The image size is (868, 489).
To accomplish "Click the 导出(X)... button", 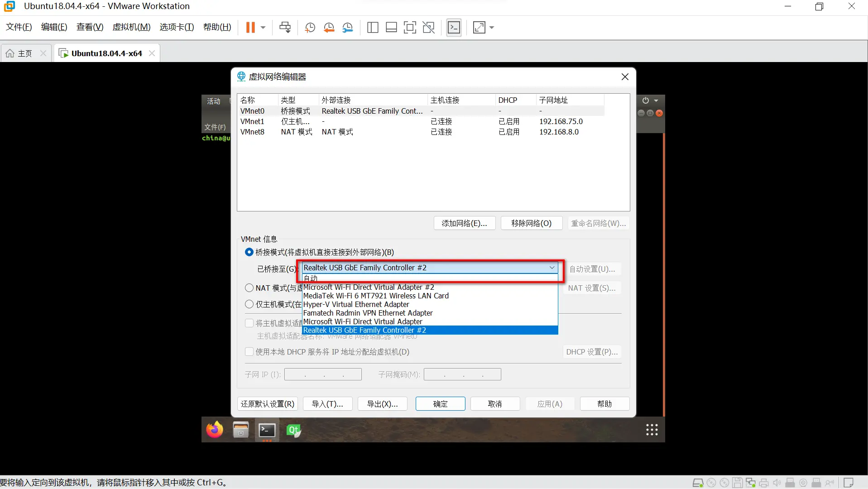I will [383, 404].
